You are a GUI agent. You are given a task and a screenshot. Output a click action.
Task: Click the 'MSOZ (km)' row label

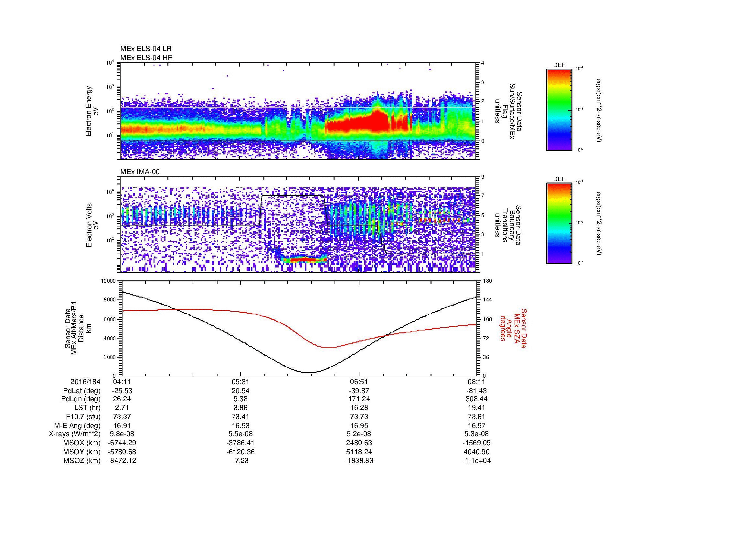point(82,461)
